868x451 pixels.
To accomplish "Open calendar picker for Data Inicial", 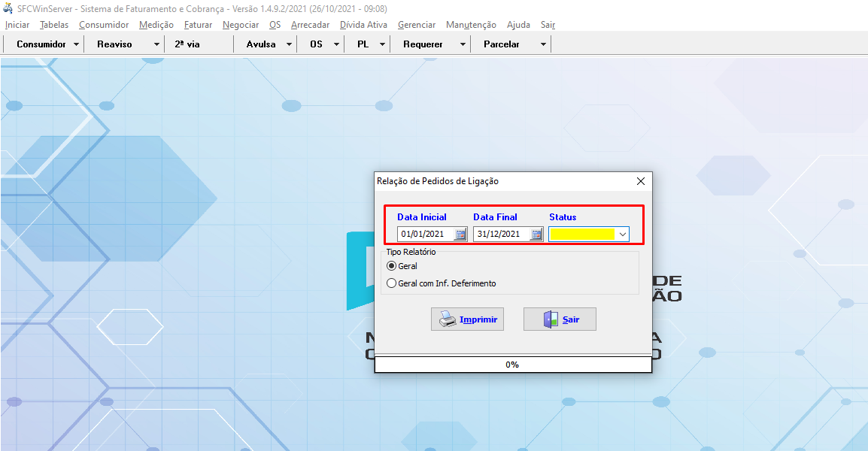I will (460, 234).
